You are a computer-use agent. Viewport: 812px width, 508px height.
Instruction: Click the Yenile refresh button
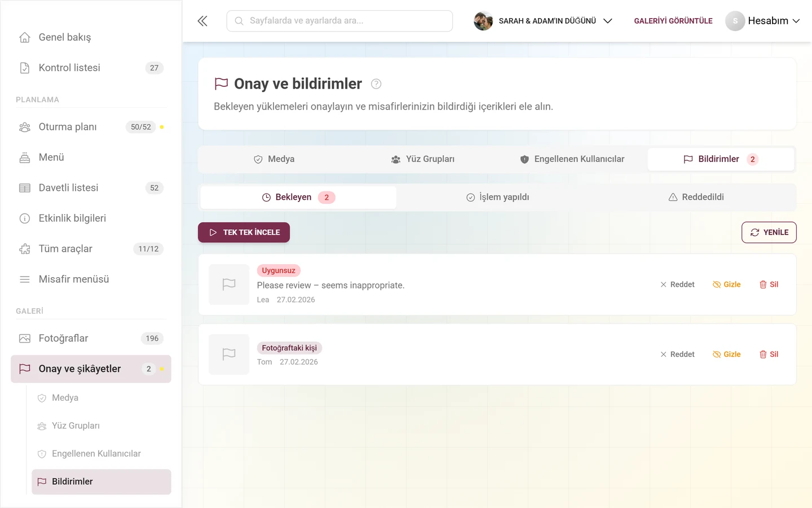click(x=769, y=233)
